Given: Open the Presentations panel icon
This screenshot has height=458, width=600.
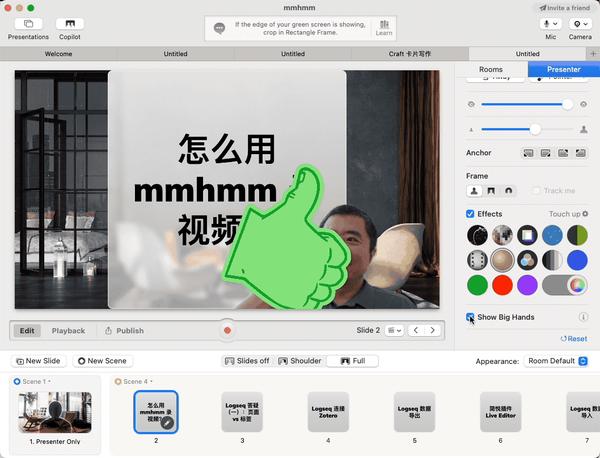Looking at the screenshot, I should [28, 24].
